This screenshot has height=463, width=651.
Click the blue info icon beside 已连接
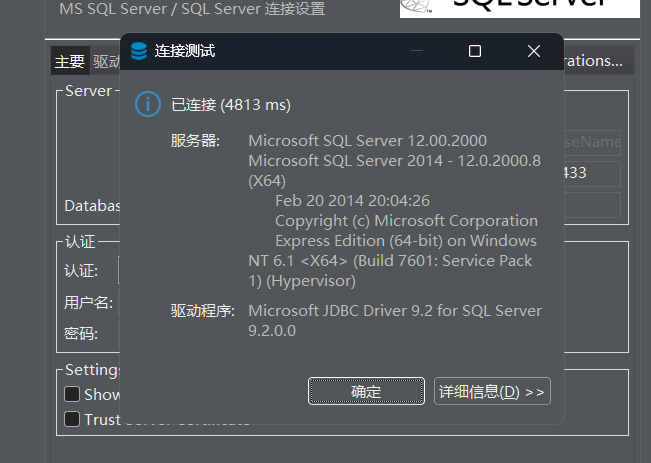pos(148,104)
